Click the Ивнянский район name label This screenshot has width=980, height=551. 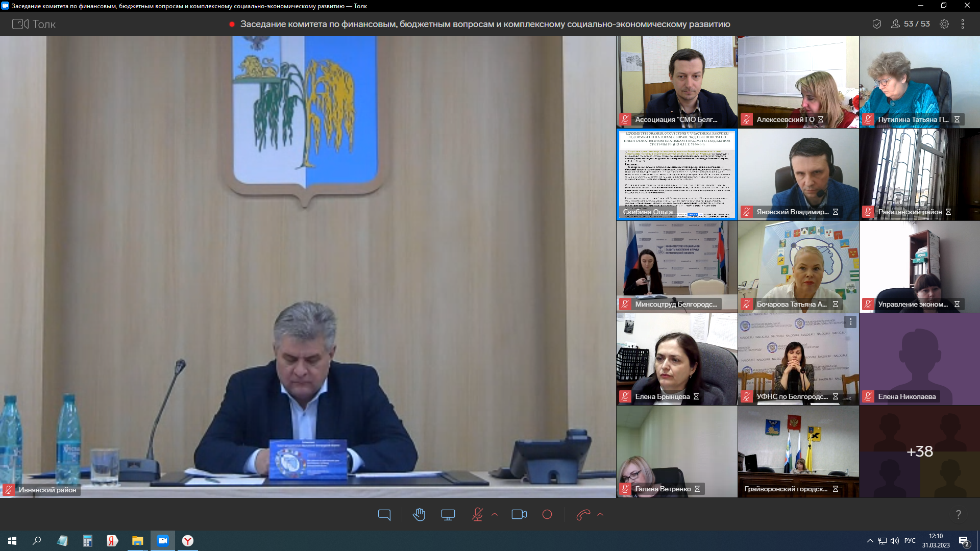[47, 490]
